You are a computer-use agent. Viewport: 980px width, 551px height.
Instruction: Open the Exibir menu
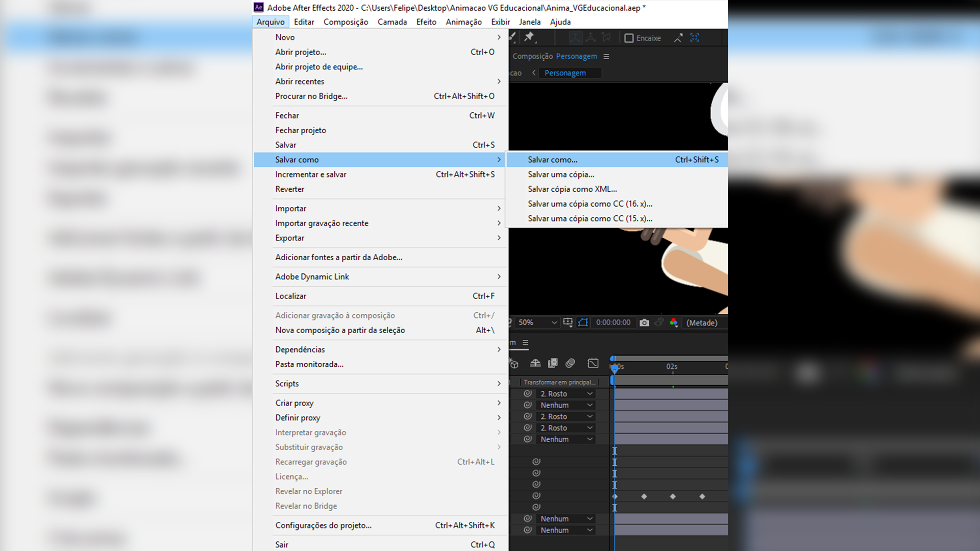tap(500, 22)
